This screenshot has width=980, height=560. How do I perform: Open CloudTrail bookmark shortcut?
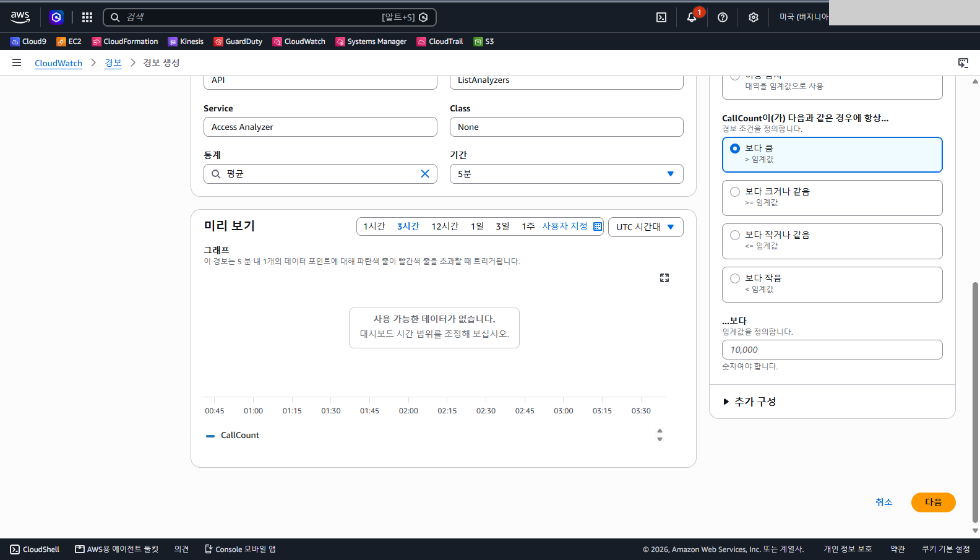tap(440, 41)
